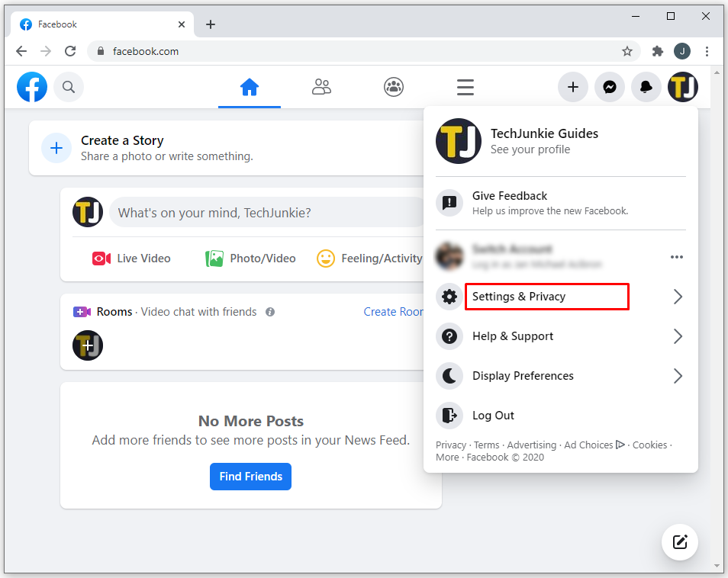Select the Home tab
728x578 pixels.
[250, 87]
